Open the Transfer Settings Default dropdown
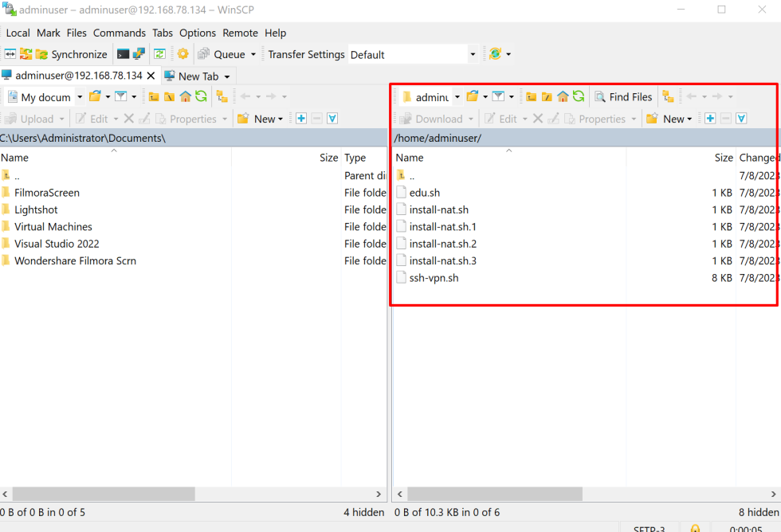 473,53
